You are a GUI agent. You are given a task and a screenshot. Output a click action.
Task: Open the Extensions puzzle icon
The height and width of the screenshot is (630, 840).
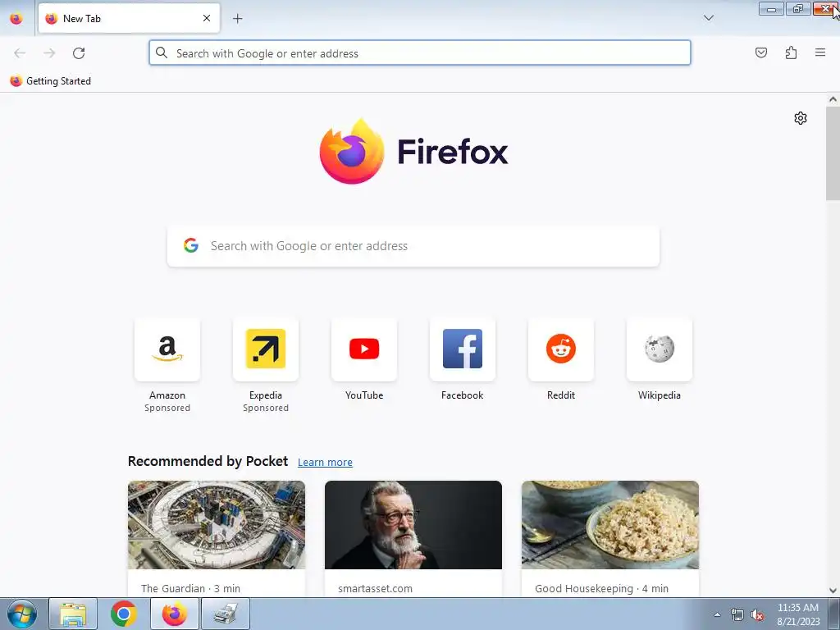tap(791, 52)
